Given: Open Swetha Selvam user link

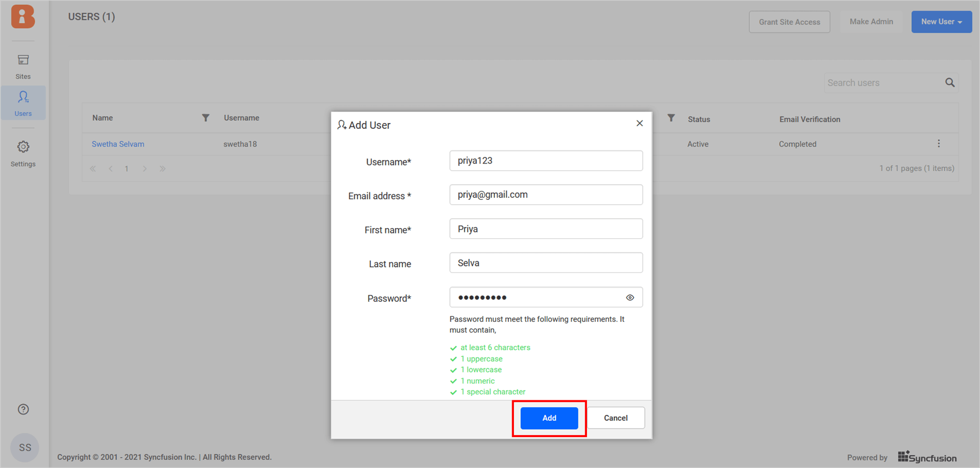Looking at the screenshot, I should coord(118,144).
